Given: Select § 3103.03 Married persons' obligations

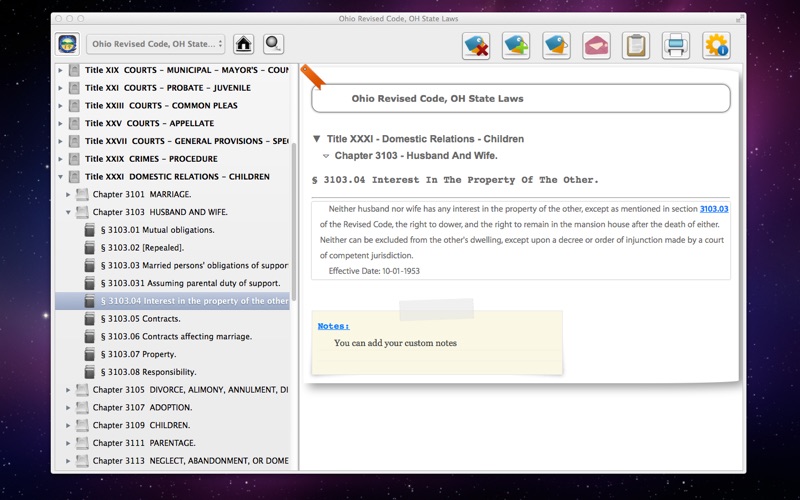Looking at the screenshot, I should 194,265.
